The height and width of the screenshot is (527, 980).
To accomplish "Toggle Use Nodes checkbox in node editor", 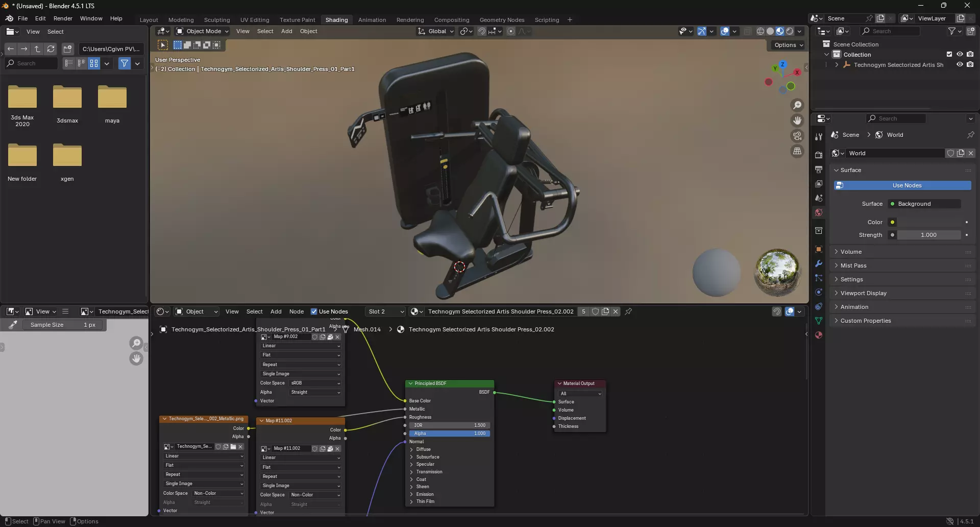I will pos(314,312).
